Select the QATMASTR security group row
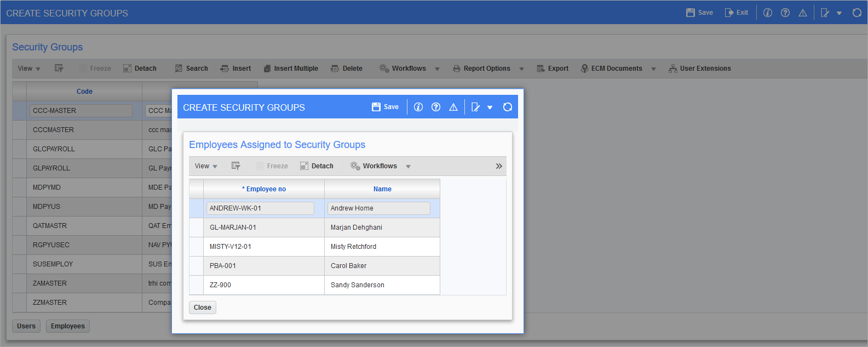Image resolution: width=868 pixels, height=347 pixels. 92,226
